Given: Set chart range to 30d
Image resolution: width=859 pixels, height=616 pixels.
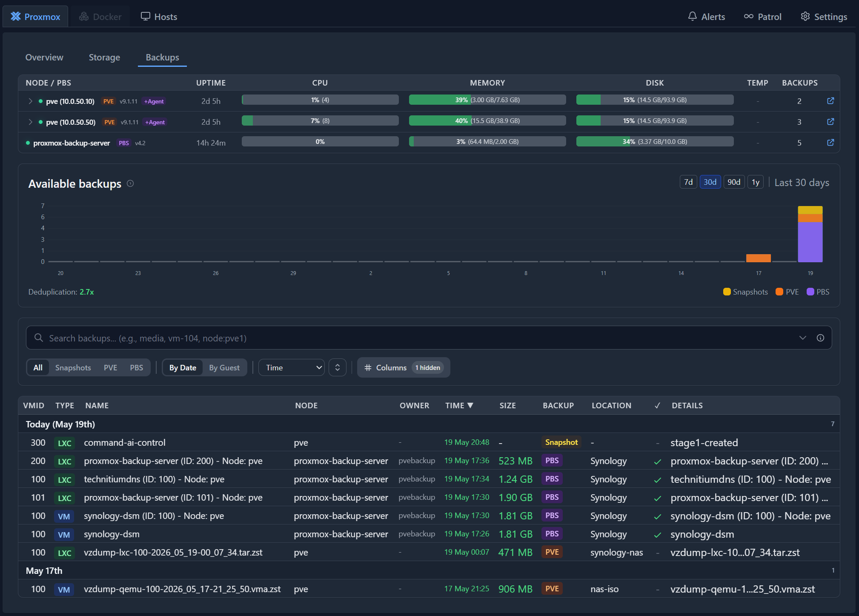Looking at the screenshot, I should [710, 182].
